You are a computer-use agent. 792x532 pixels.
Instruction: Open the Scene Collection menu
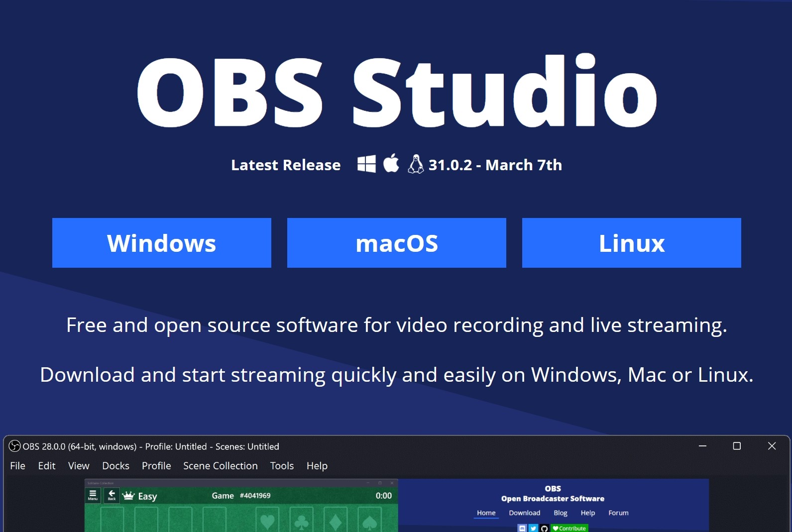(221, 466)
